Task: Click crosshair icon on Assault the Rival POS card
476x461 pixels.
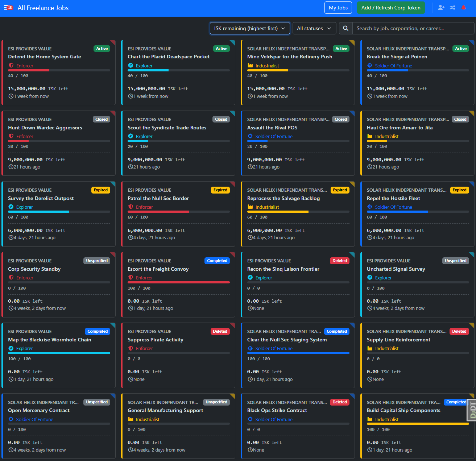Action: pyautogui.click(x=250, y=136)
